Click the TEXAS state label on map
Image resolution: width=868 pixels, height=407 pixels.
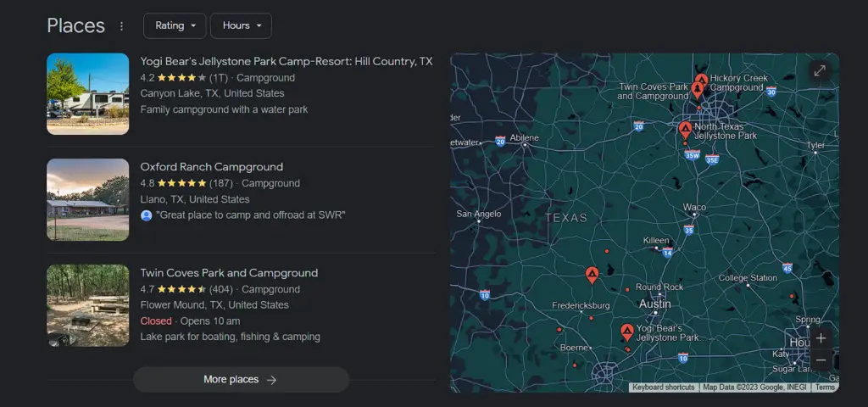[x=565, y=218]
